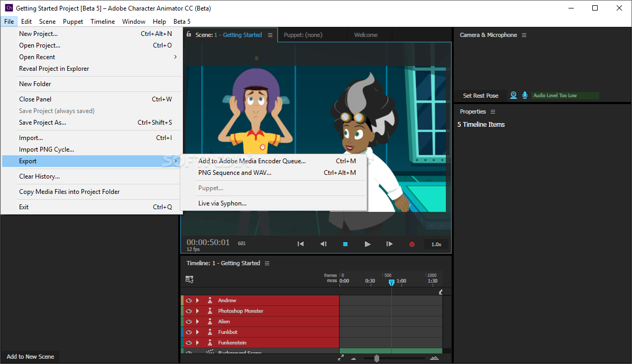Open the 1.0x playback speed dropdown
This screenshot has height=364, width=632.
pos(436,244)
